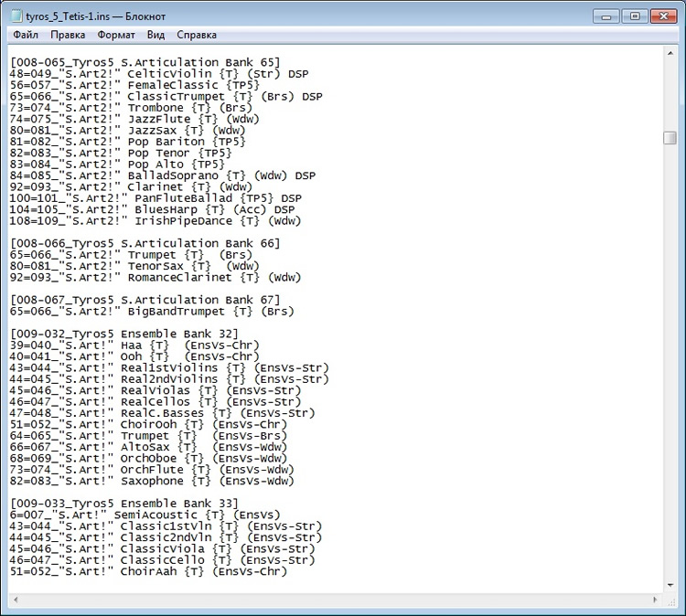The width and height of the screenshot is (686, 616).
Task: Open the Вид menu
Action: [155, 35]
